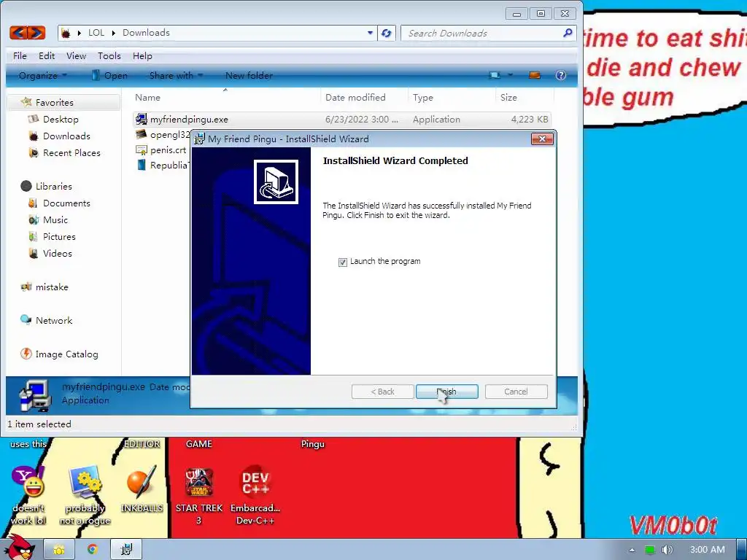Select Documents library in sidebar
747x560 pixels.
[x=66, y=203]
